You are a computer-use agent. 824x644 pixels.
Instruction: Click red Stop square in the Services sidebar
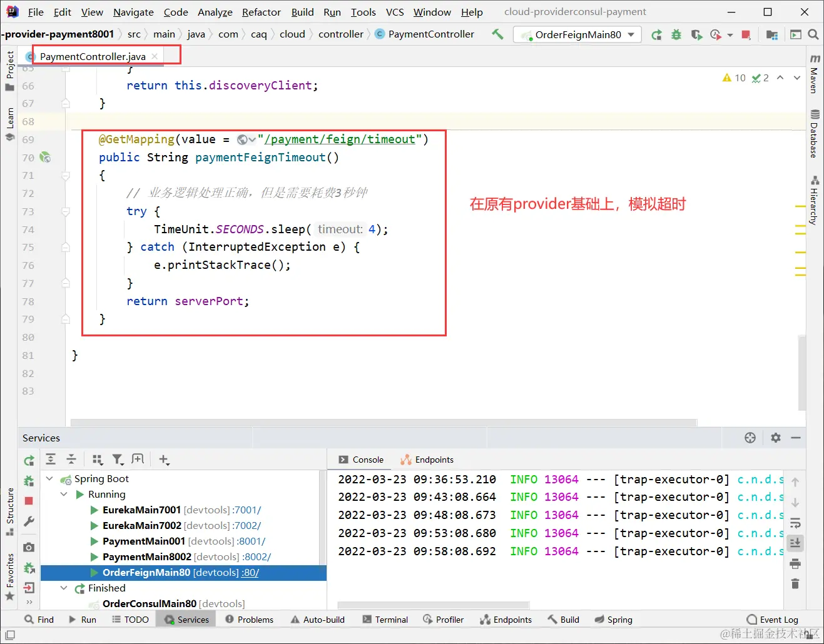click(29, 501)
